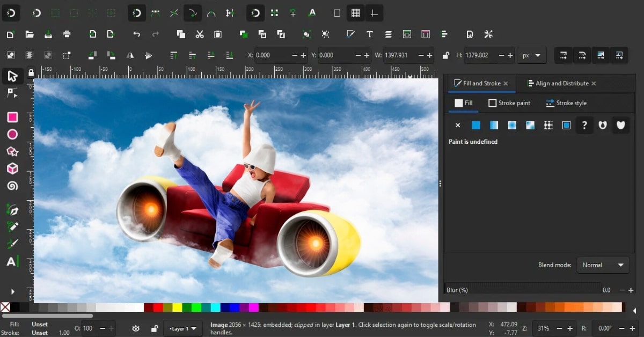Toggle current layer visibility eye
644x337 pixels.
[136, 328]
